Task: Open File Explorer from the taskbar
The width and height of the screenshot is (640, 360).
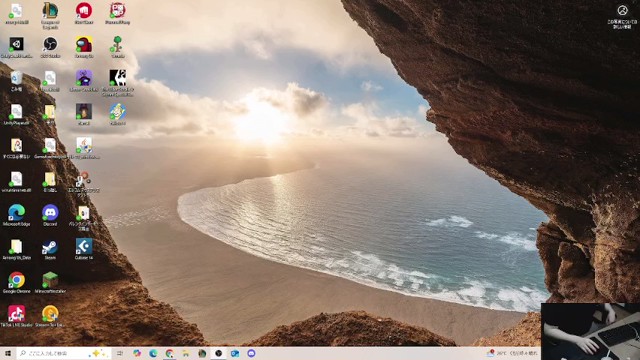Action: point(186,353)
